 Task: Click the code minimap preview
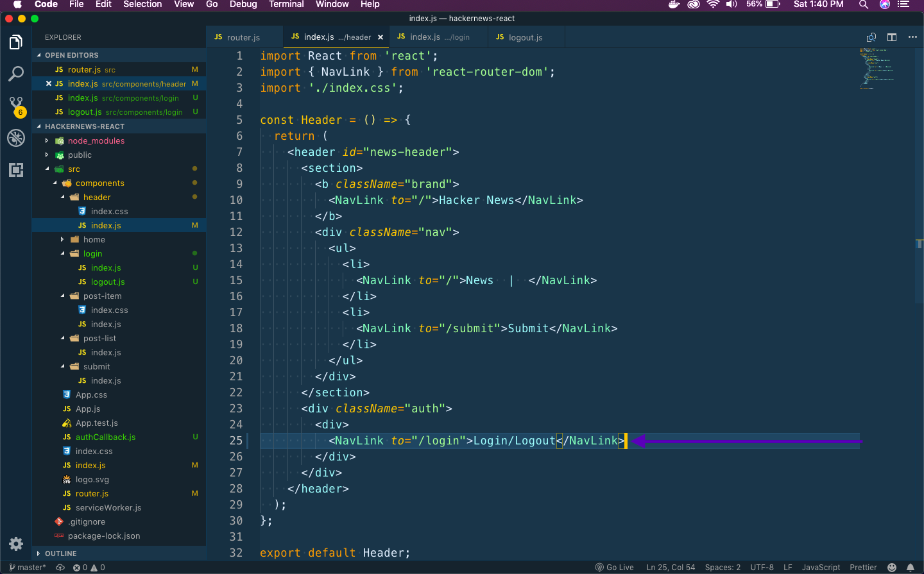(x=877, y=68)
